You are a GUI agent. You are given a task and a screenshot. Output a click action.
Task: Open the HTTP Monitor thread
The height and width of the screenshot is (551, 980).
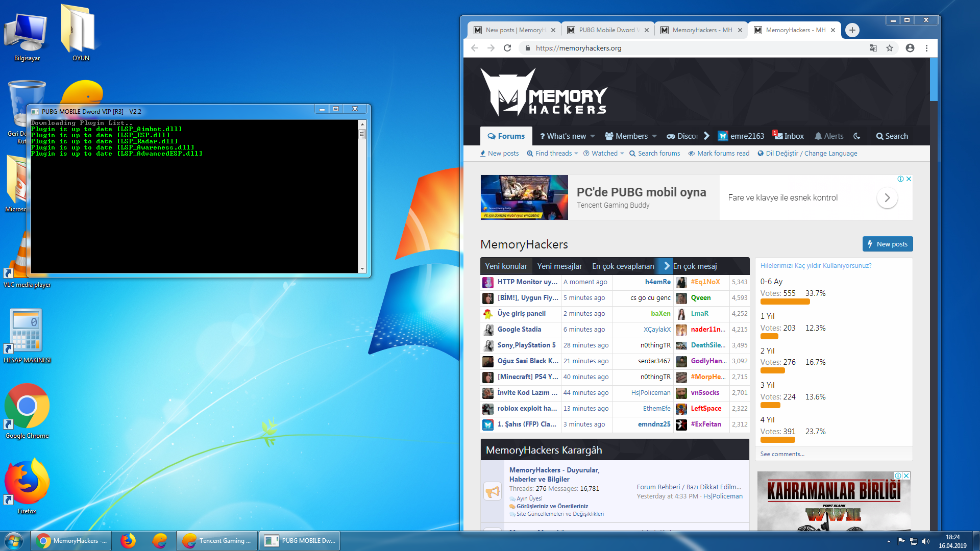pos(527,282)
